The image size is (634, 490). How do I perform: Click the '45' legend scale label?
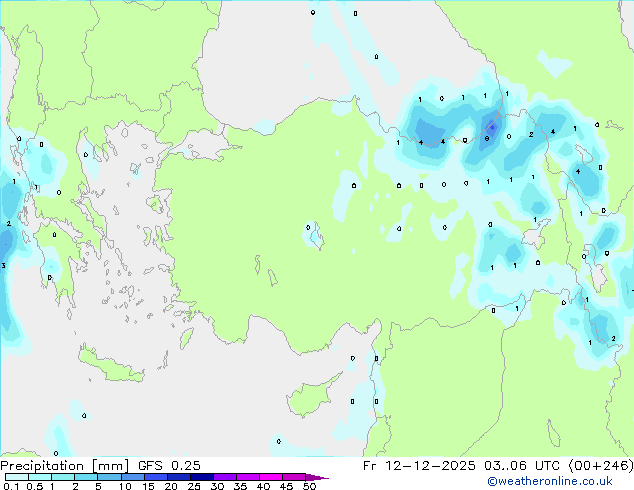click(286, 486)
